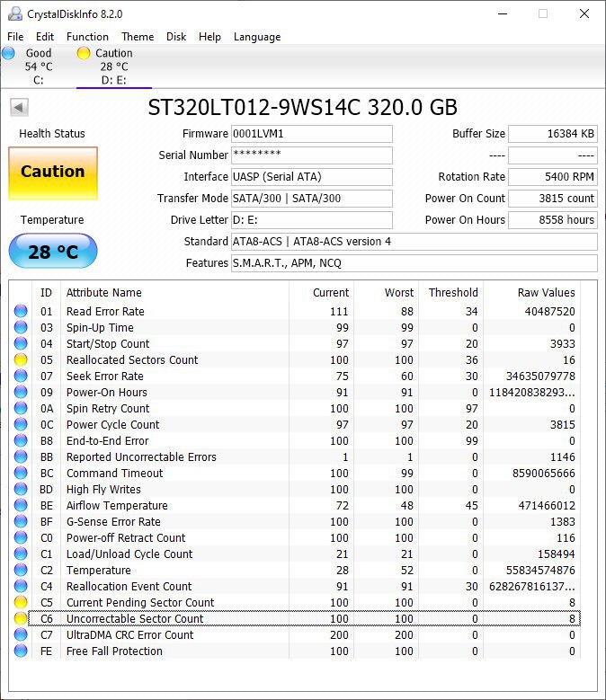This screenshot has height=700, width=606.
Task: Open the Help menu
Action: (x=209, y=37)
